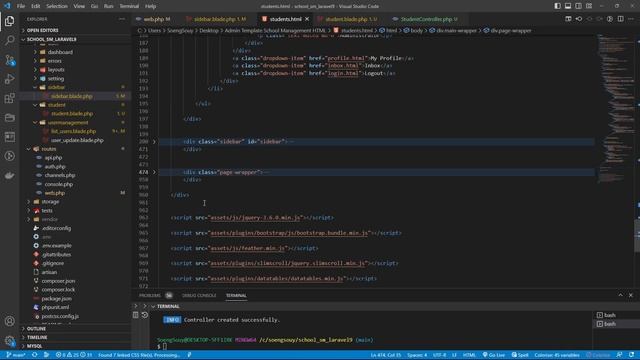Click open changes icon in editor toolbar
Image resolution: width=640 pixels, height=360 pixels.
point(579,19)
